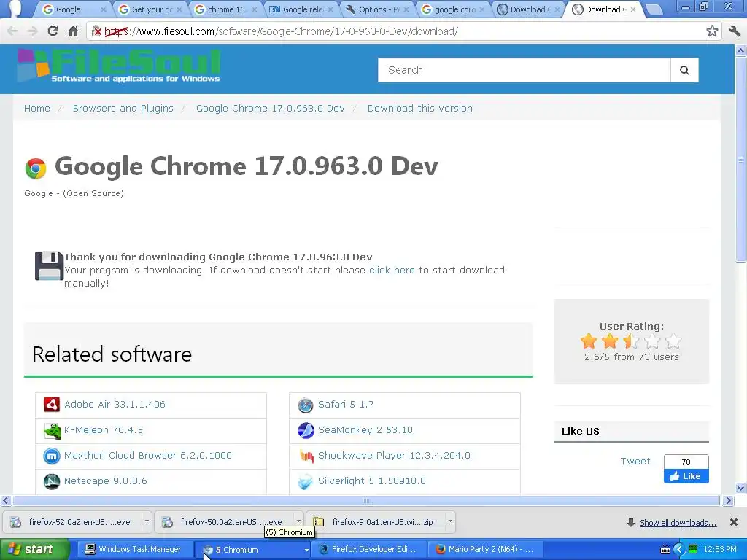The width and height of the screenshot is (747, 560).
Task: Click the search magnifier button
Action: [684, 70]
